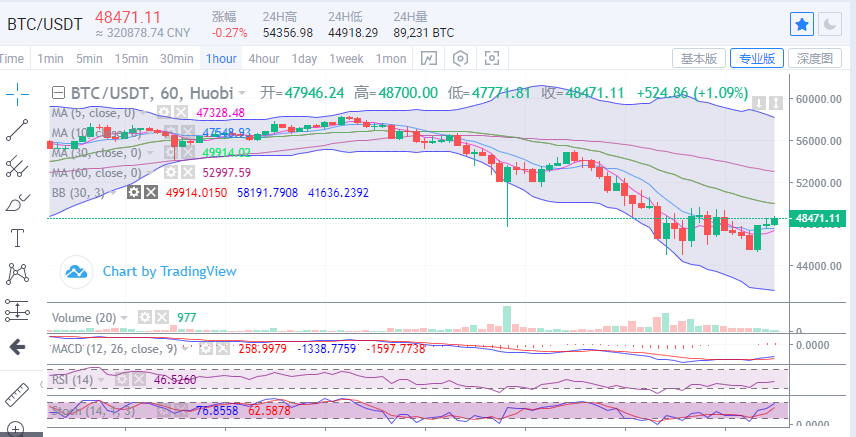Select the crosshair cursor tool

17,95
